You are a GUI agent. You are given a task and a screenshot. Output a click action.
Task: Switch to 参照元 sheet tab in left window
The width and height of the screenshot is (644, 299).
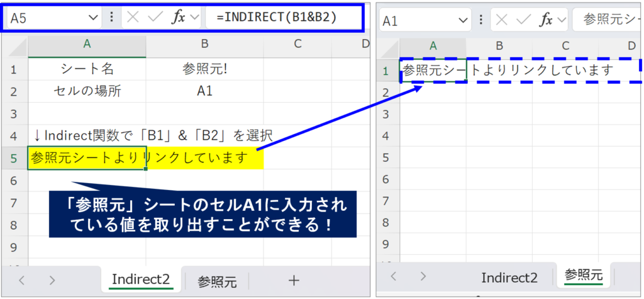click(217, 281)
